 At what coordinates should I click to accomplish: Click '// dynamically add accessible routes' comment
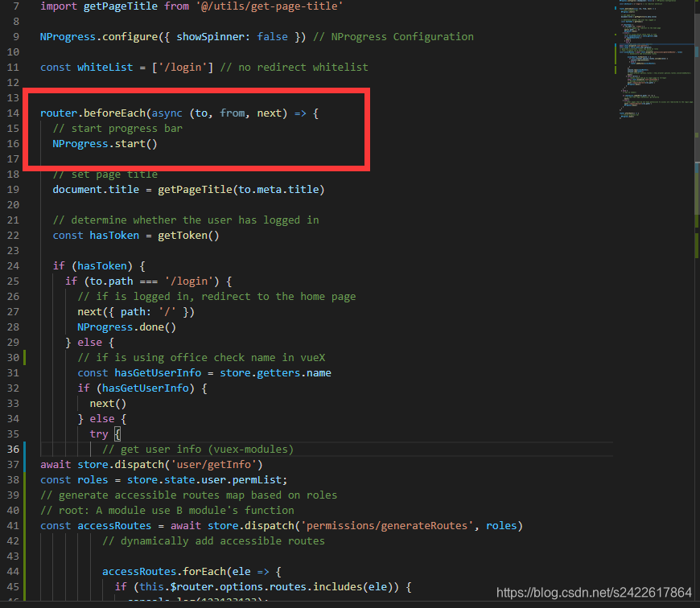coord(213,541)
